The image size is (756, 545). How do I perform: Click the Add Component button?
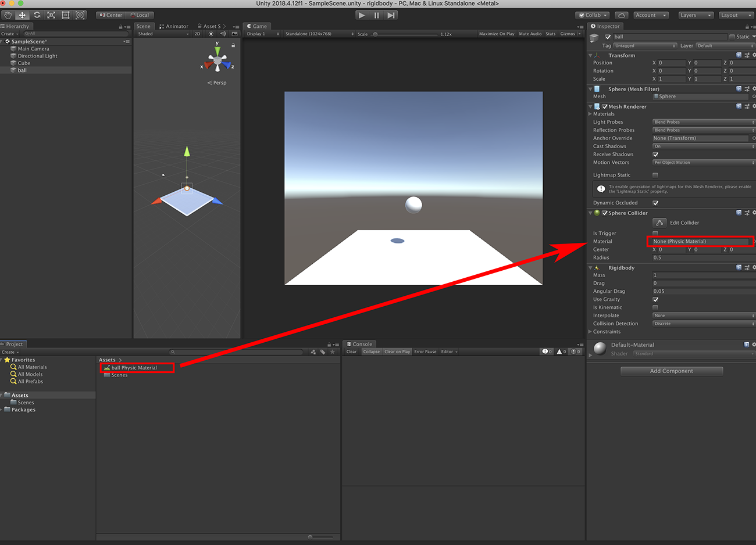pyautogui.click(x=672, y=371)
